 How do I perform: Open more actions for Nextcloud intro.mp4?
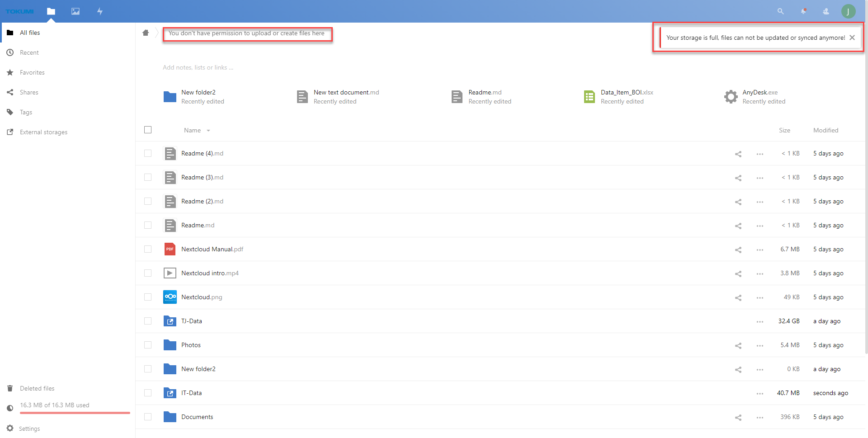pyautogui.click(x=759, y=273)
